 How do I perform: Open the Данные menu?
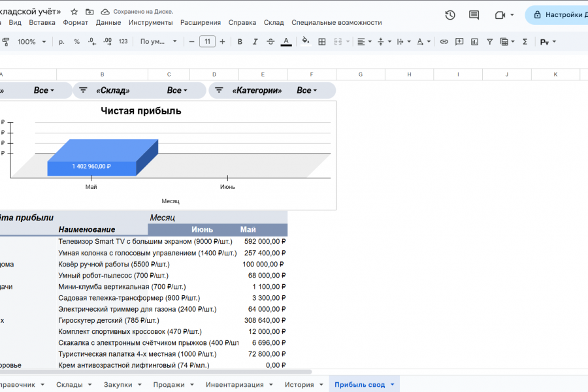pyautogui.click(x=108, y=22)
